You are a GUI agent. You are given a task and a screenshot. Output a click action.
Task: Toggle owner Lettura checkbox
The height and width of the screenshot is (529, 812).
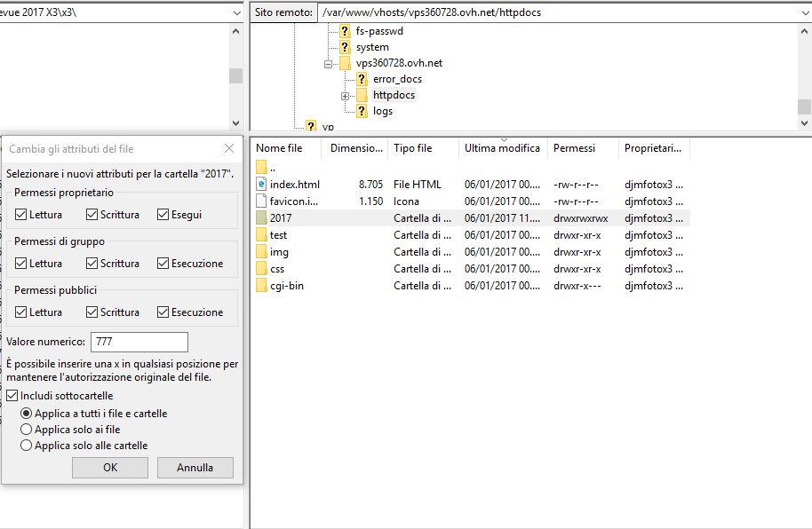tap(20, 214)
